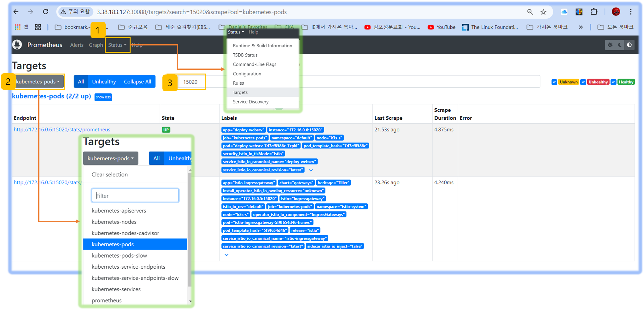Select kubernetes-services from list

[135, 289]
